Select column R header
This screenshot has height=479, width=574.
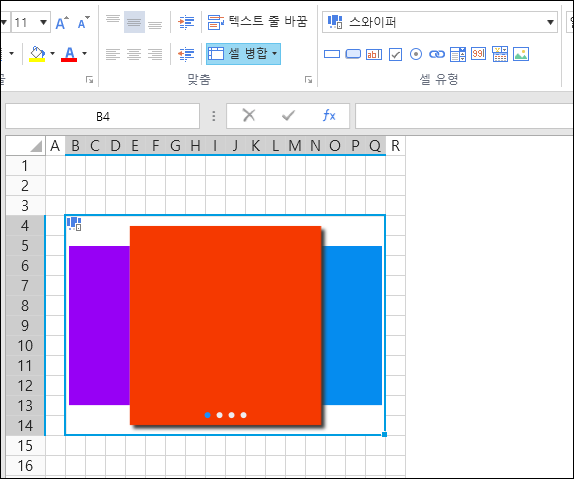[x=395, y=146]
